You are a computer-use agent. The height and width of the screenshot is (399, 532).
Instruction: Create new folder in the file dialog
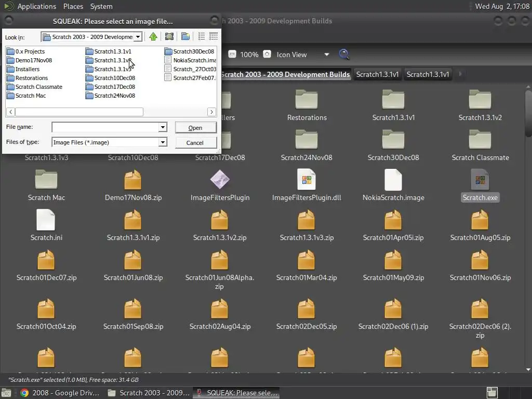coord(185,36)
